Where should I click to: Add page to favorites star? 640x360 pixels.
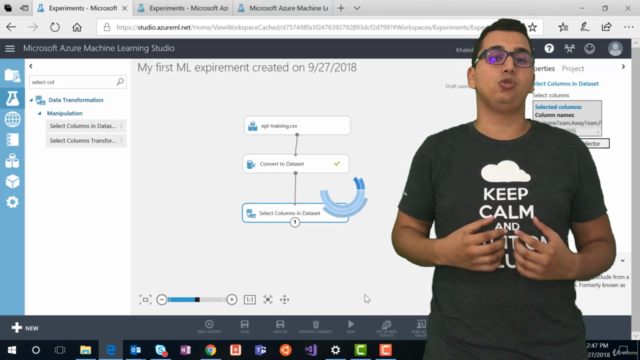pyautogui.click(x=532, y=27)
